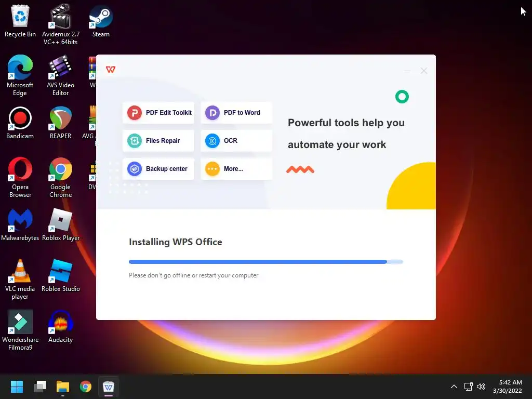Select the Roblox Player desktop icon
The width and height of the screenshot is (532, 399).
61,224
